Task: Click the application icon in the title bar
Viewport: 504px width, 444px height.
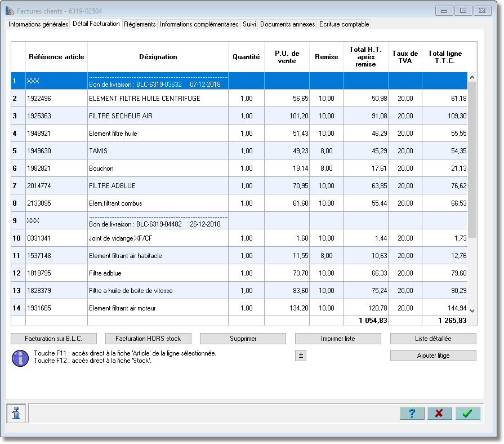Action: coord(10,11)
